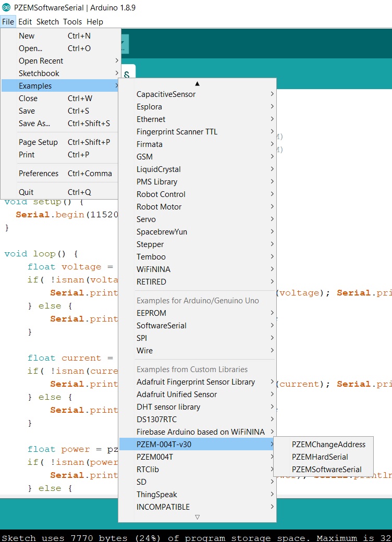This screenshot has width=392, height=542.
Task: Open PZEMSoftwareSerial example sketch
Action: (323, 470)
